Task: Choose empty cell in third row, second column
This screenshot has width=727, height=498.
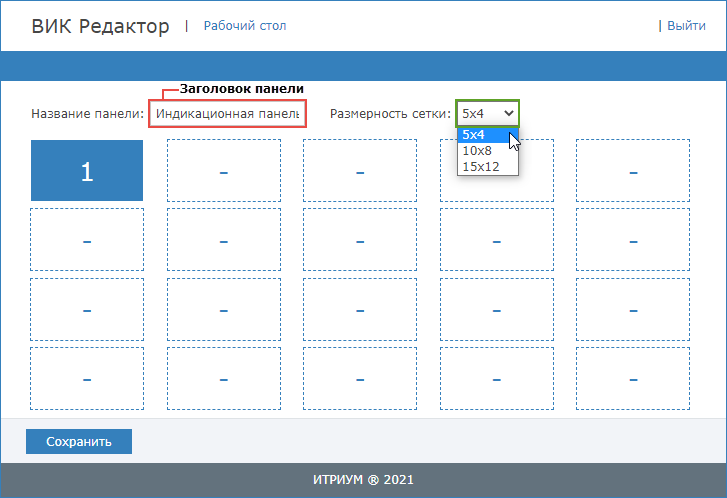Action: 223,309
